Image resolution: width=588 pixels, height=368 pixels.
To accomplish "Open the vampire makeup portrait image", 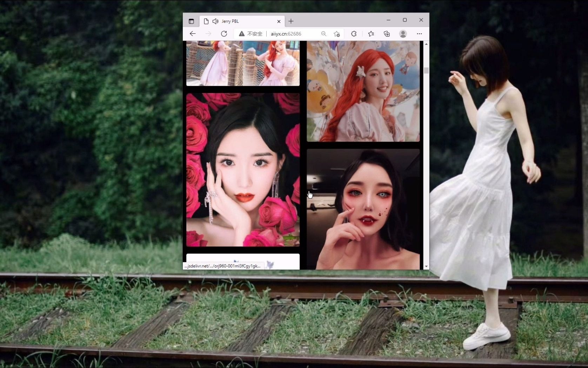I will click(363, 209).
